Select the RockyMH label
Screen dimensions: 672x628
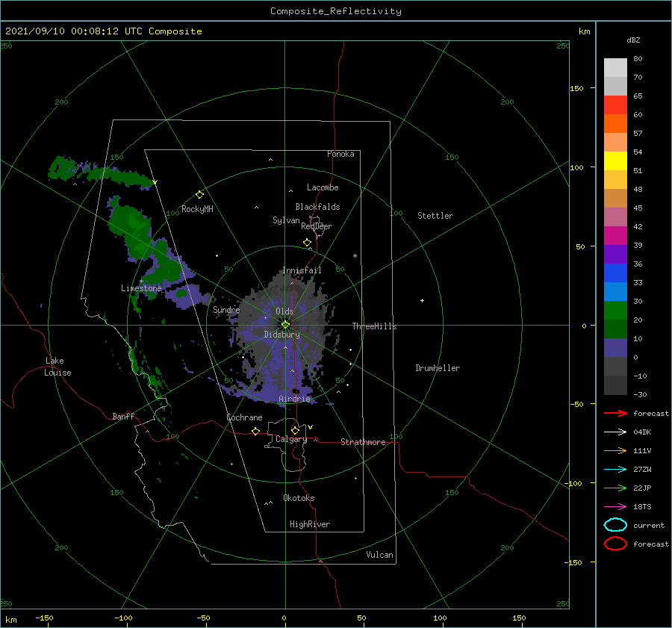click(197, 209)
